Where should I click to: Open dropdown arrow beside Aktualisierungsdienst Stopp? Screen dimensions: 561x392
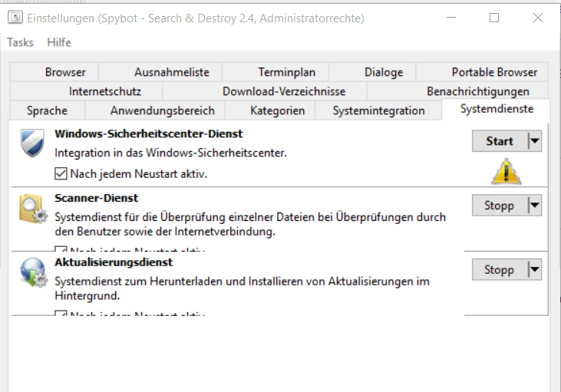pos(535,270)
